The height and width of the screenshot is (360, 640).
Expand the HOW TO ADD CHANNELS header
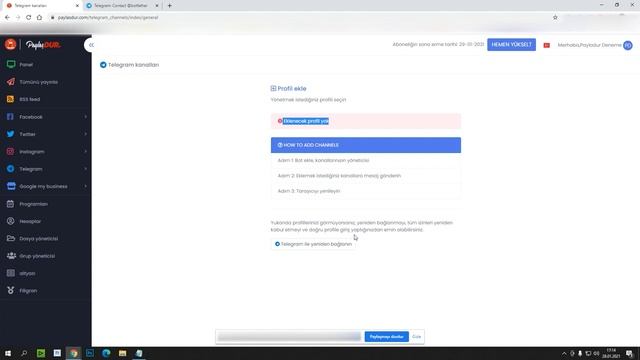tap(366, 145)
